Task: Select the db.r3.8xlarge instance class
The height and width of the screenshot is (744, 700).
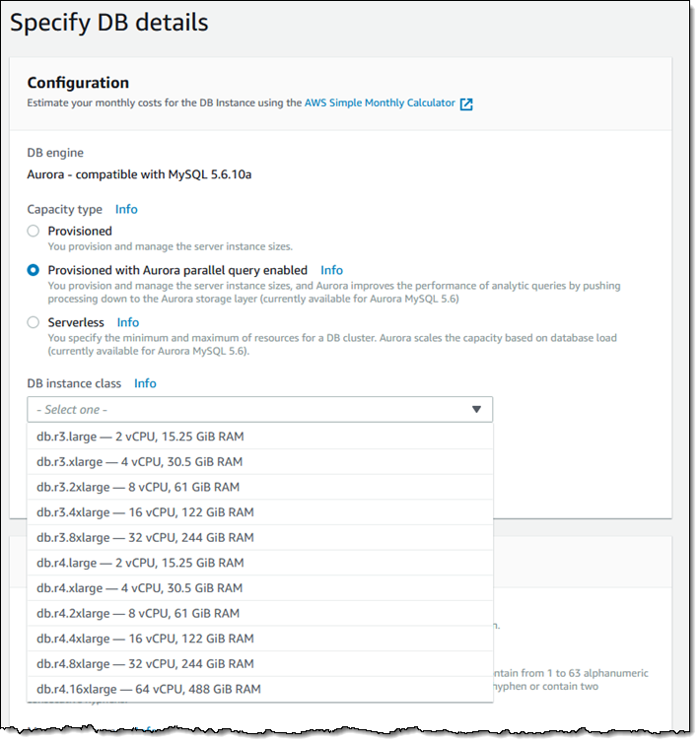Action: (145, 538)
